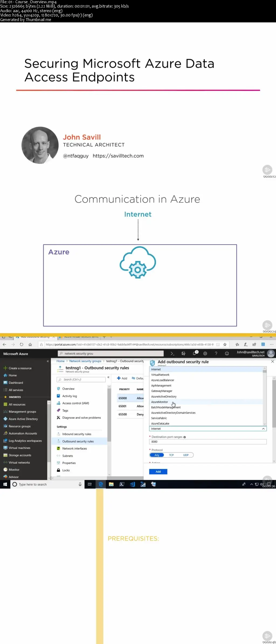Click the browser share icon
The height and width of the screenshot is (644, 276).
tap(254, 344)
